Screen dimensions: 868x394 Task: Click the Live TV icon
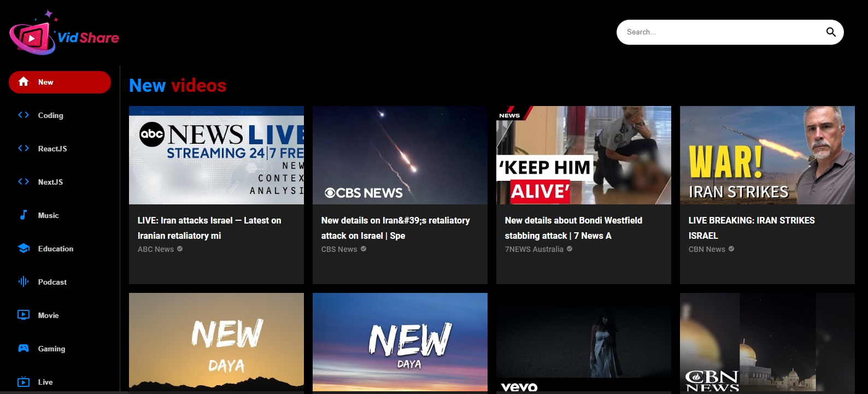[24, 382]
